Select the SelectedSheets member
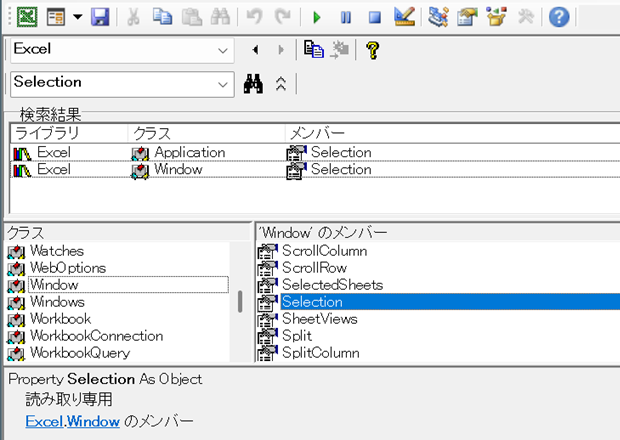 333,285
